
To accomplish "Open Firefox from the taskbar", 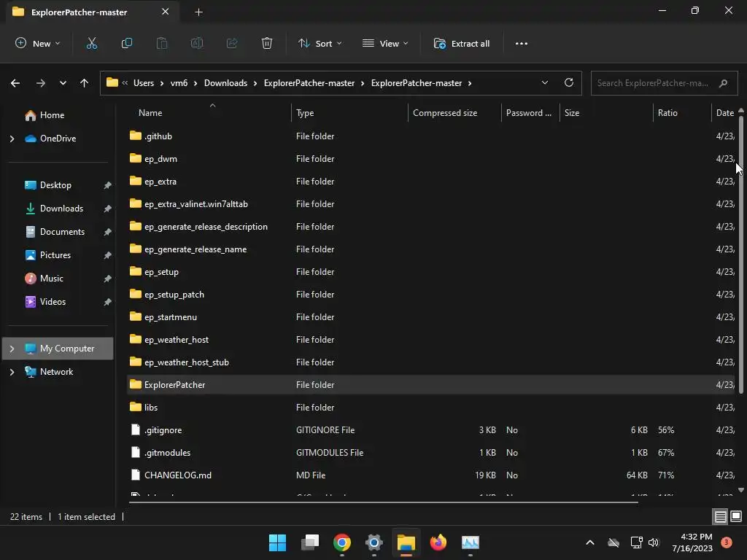I will 438,542.
